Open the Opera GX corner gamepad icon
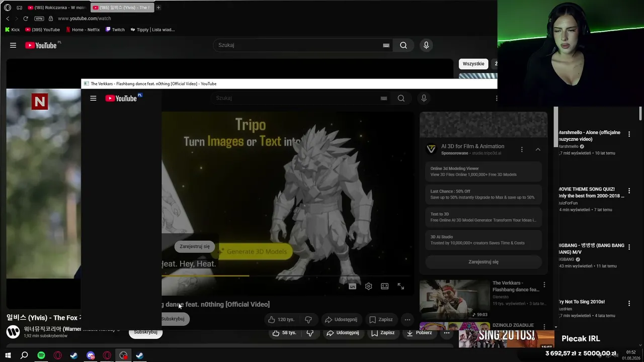 point(19,8)
